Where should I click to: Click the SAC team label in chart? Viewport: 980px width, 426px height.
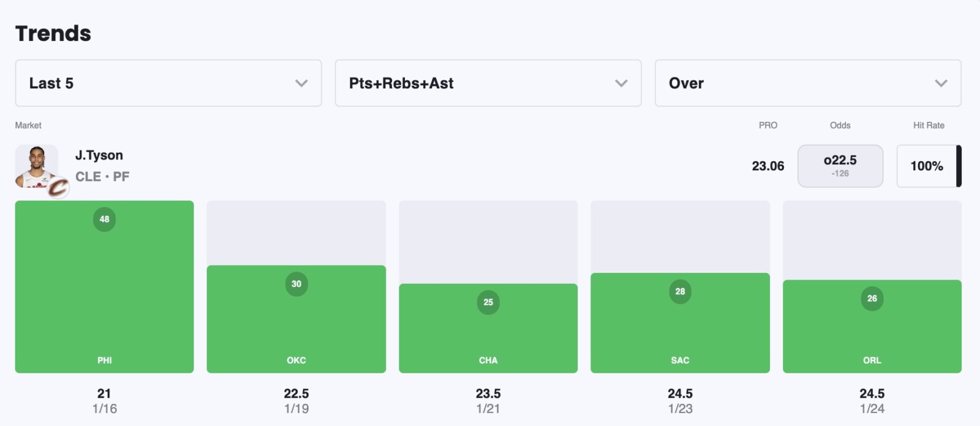pos(680,360)
